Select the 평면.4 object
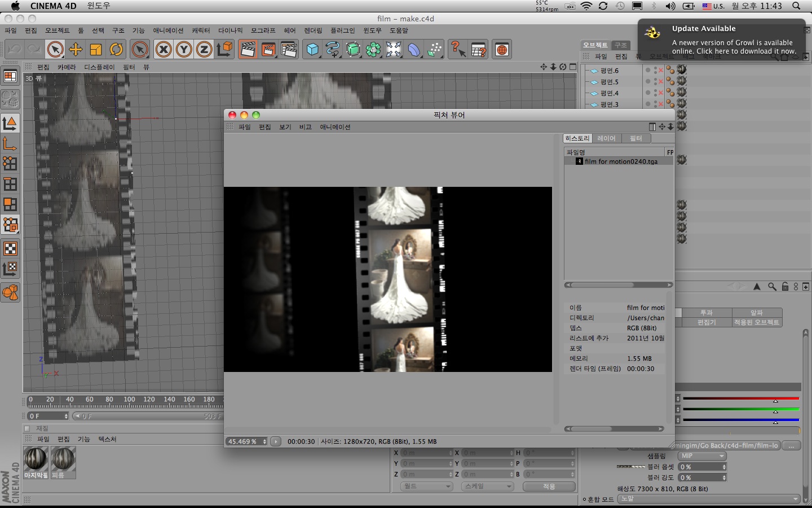812x508 pixels. coord(609,93)
